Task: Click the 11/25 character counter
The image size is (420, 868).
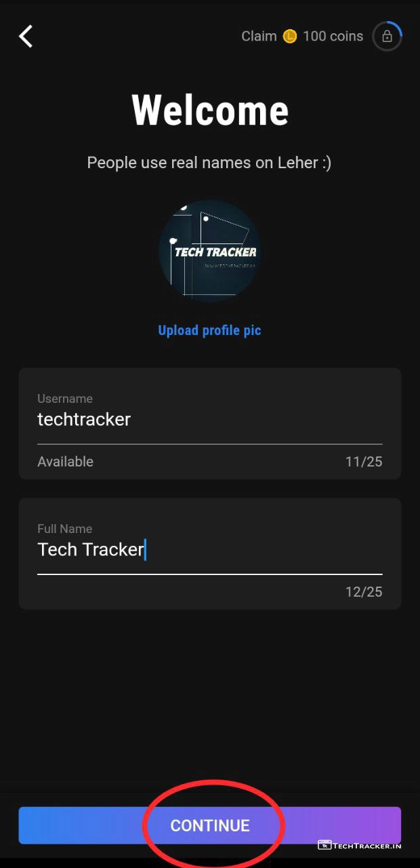Action: pos(364,462)
